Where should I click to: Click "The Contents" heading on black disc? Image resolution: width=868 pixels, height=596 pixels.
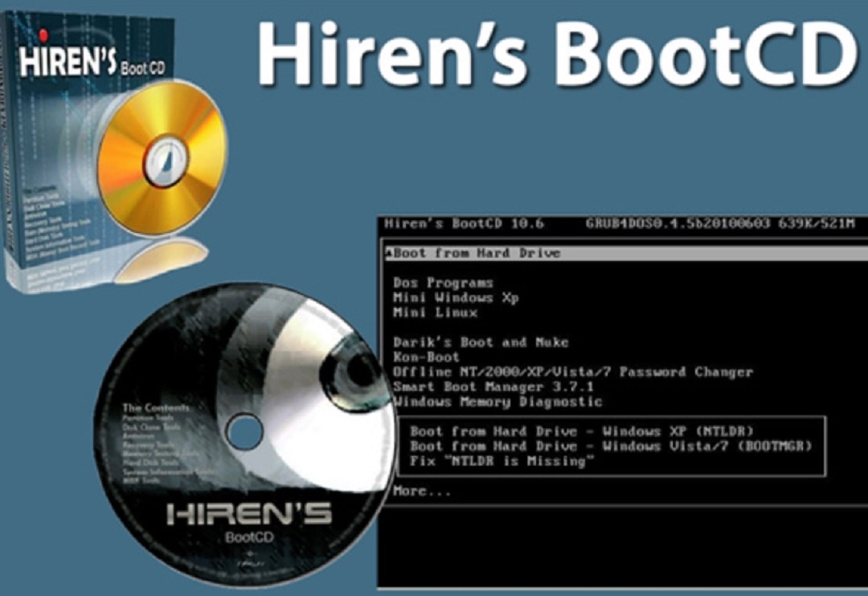156,408
